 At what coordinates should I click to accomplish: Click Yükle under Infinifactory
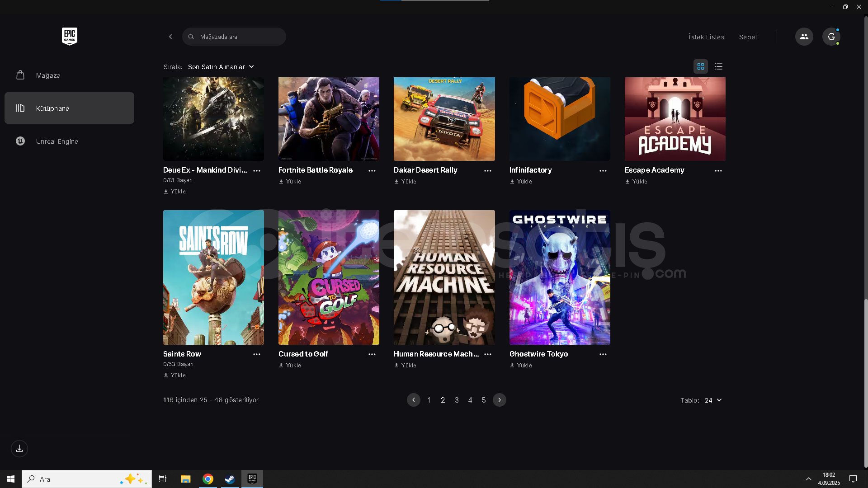click(x=521, y=182)
